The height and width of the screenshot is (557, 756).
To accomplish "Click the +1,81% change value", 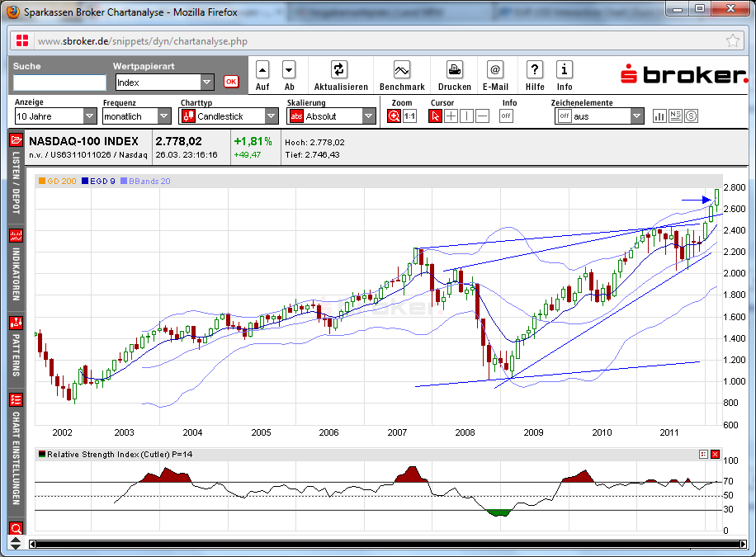I will pos(253,141).
